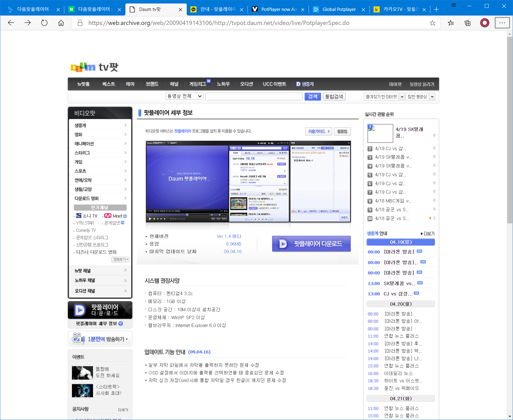Open the collections panel

click(468, 23)
